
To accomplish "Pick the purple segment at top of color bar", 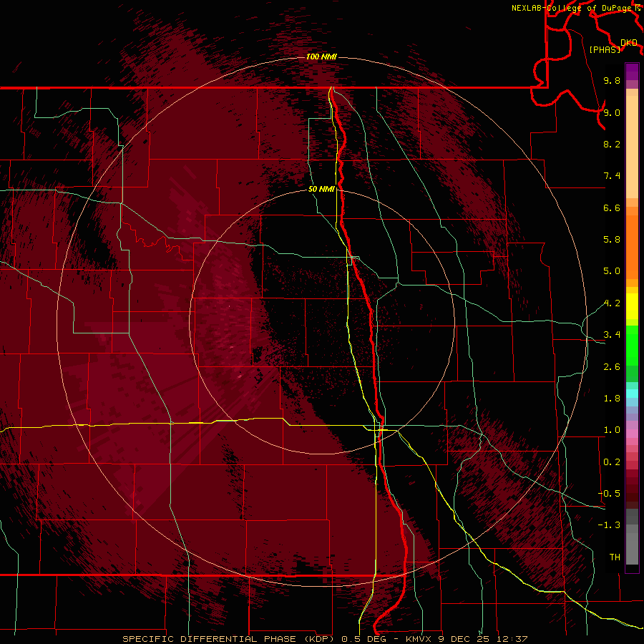I will (632, 72).
